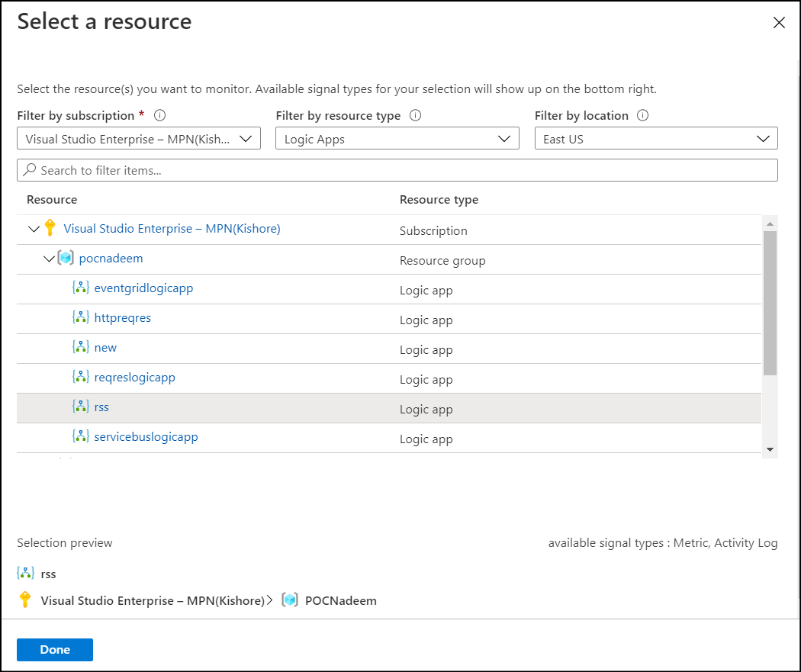Open the Filter by subscription dropdown
The width and height of the screenshot is (801, 672).
[x=139, y=139]
